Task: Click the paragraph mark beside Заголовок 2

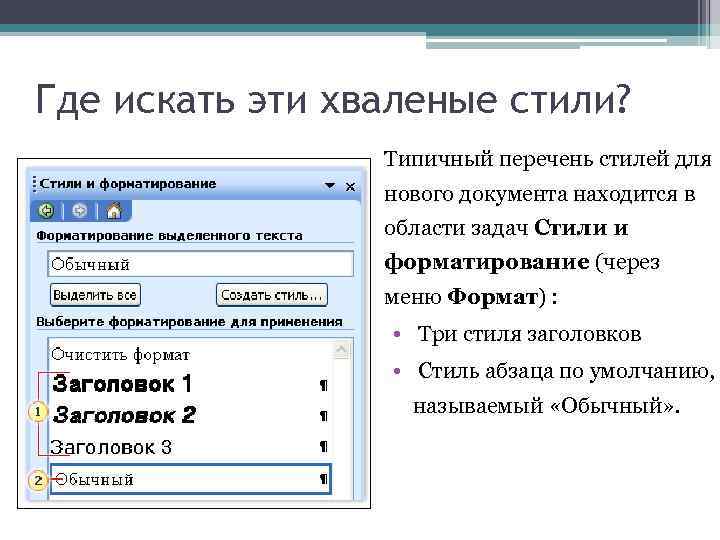Action: [x=324, y=416]
